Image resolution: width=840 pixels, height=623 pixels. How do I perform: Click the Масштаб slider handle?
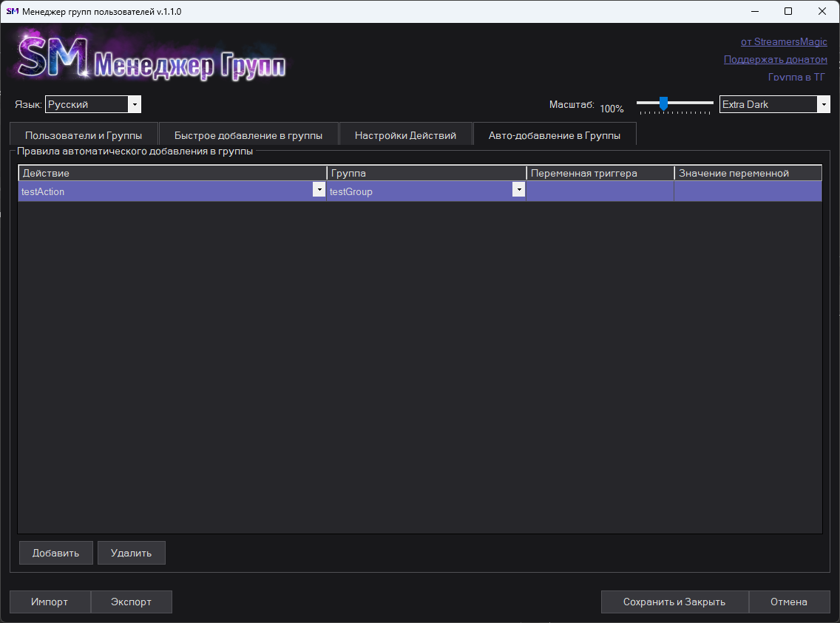(663, 103)
